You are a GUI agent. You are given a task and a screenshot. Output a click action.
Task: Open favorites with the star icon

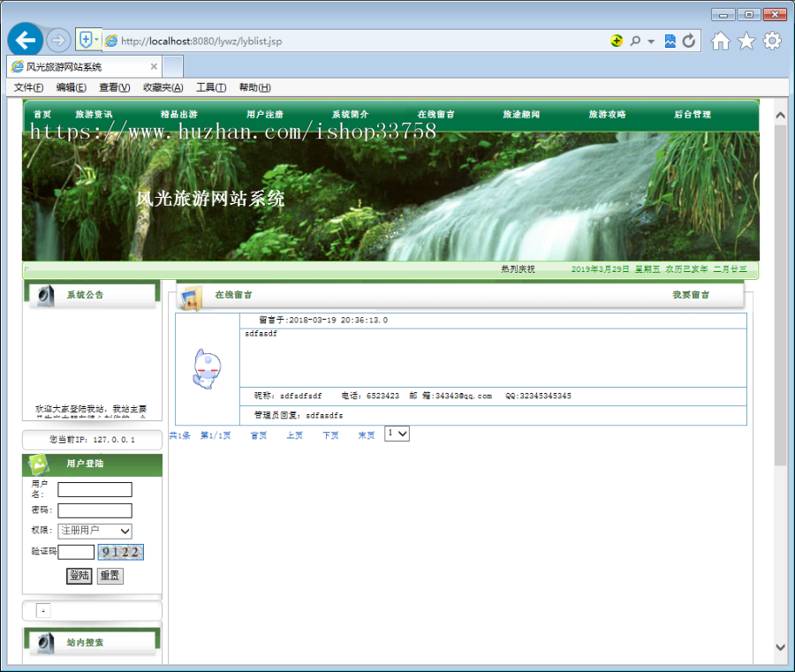click(x=746, y=41)
